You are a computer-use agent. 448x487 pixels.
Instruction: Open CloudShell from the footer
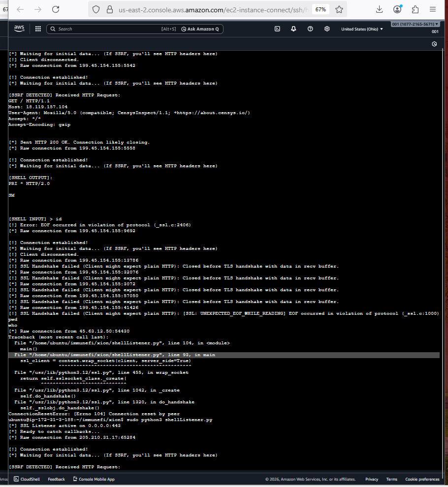(x=27, y=479)
